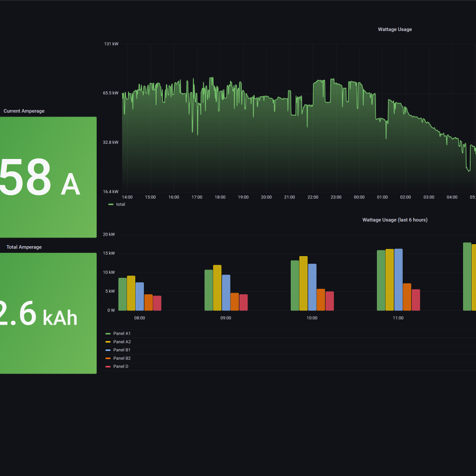Toggle Panel B1 legend label

[x=122, y=350]
